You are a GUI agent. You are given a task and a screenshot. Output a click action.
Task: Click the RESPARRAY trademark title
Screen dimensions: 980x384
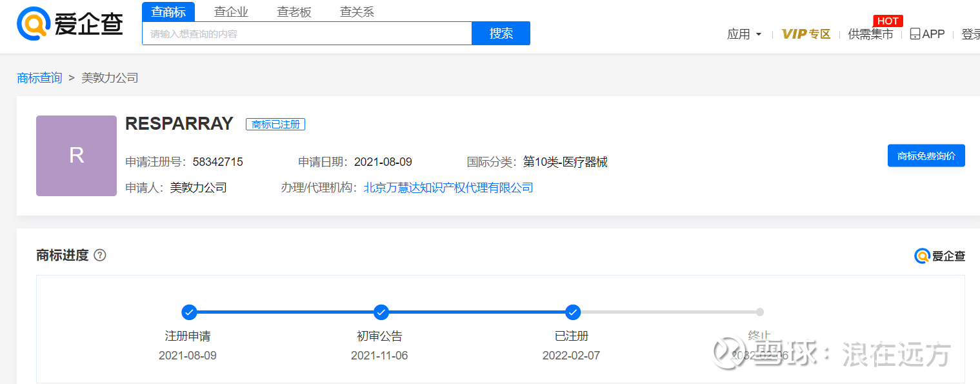pos(179,124)
